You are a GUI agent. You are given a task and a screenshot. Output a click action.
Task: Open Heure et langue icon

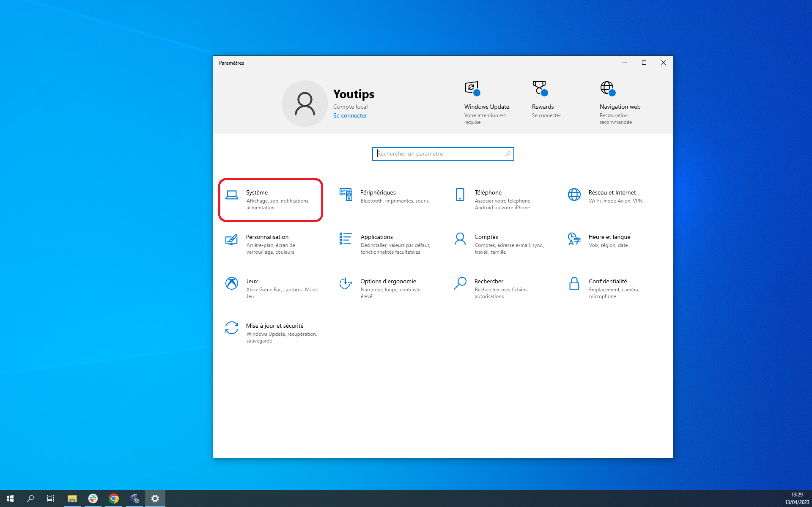click(574, 239)
